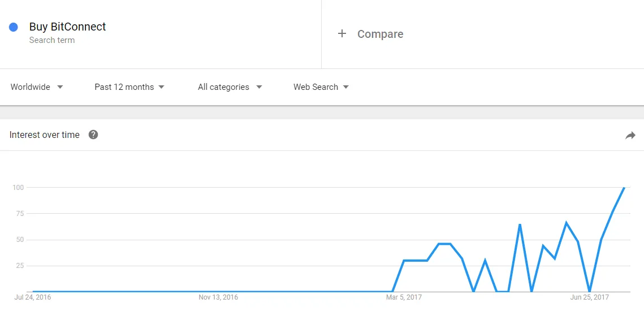Click the plus icon beside Compare

[x=342, y=34]
